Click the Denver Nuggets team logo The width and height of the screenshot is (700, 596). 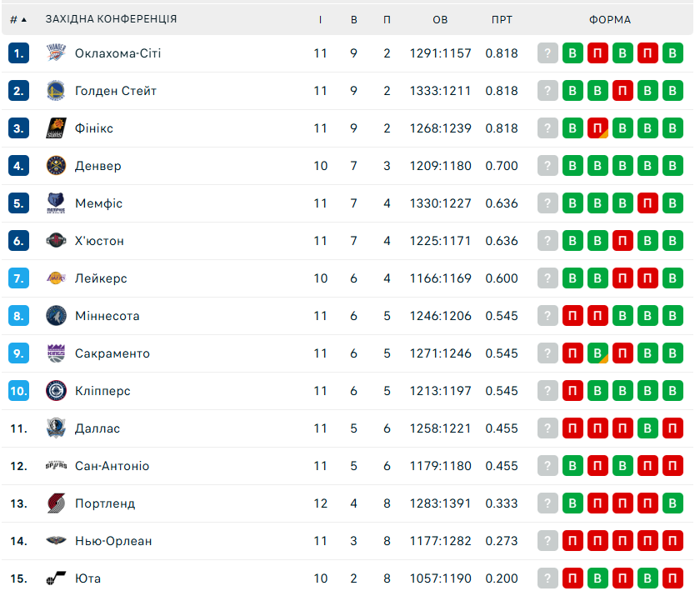pos(56,166)
